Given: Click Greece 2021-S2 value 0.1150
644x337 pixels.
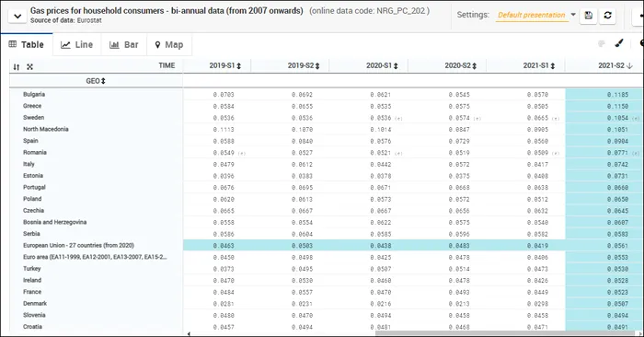Looking at the screenshot, I should (617, 106).
